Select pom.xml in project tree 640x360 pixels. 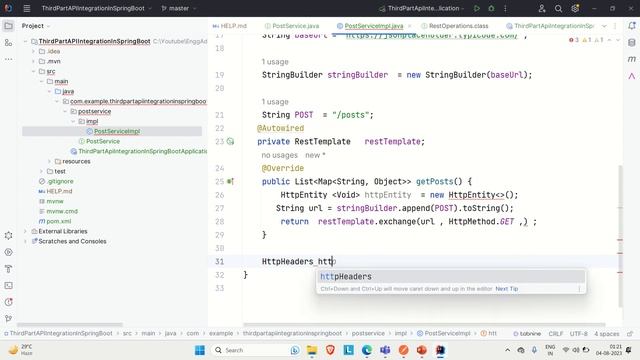tap(58, 221)
